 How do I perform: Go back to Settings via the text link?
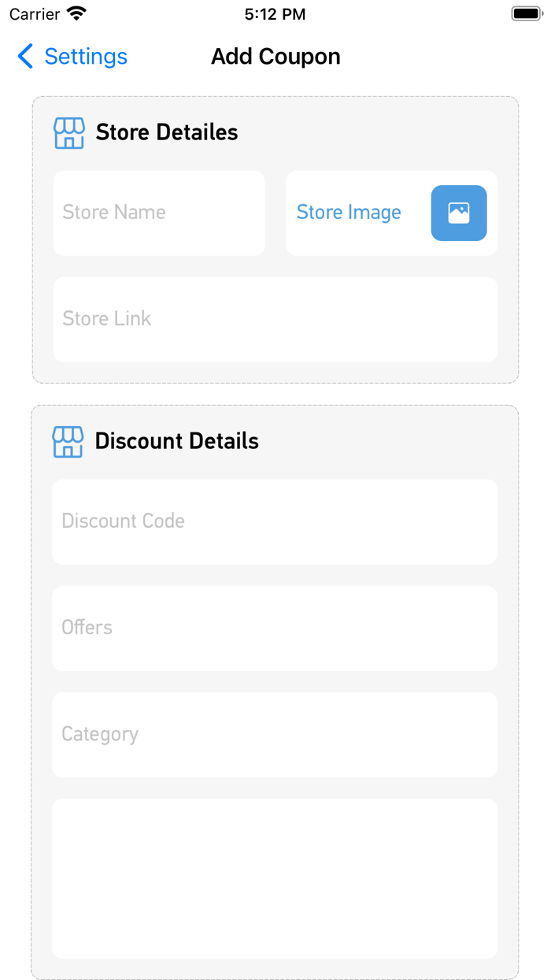[x=85, y=57]
